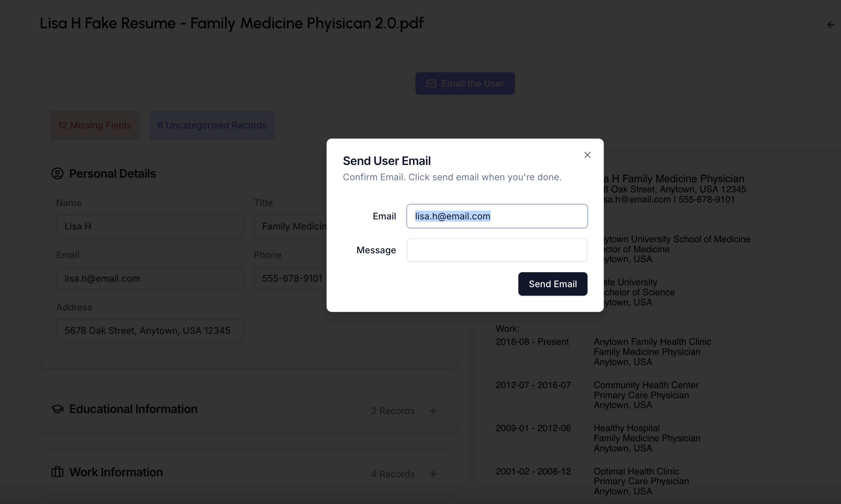The width and height of the screenshot is (841, 504).
Task: Focus the Email field in dialog
Action: click(497, 216)
